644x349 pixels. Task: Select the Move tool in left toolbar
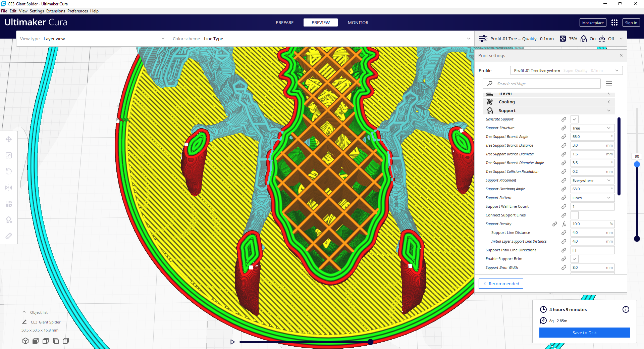click(9, 139)
